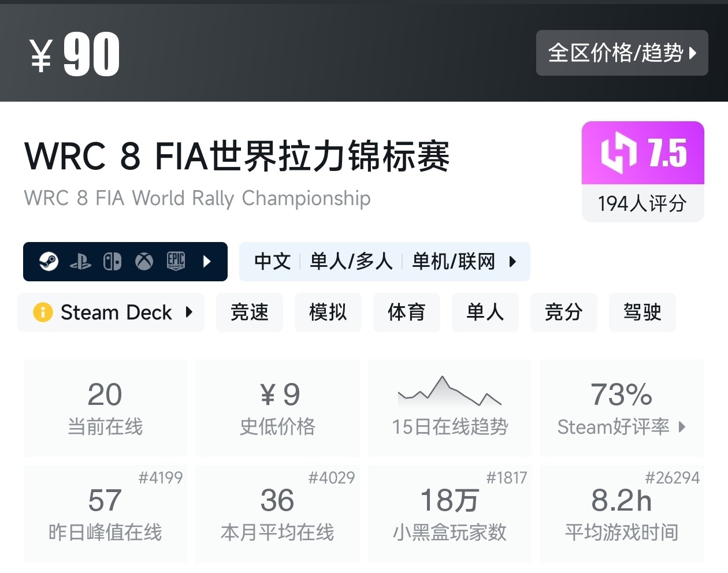Expand the platform list arrow

pyautogui.click(x=207, y=262)
